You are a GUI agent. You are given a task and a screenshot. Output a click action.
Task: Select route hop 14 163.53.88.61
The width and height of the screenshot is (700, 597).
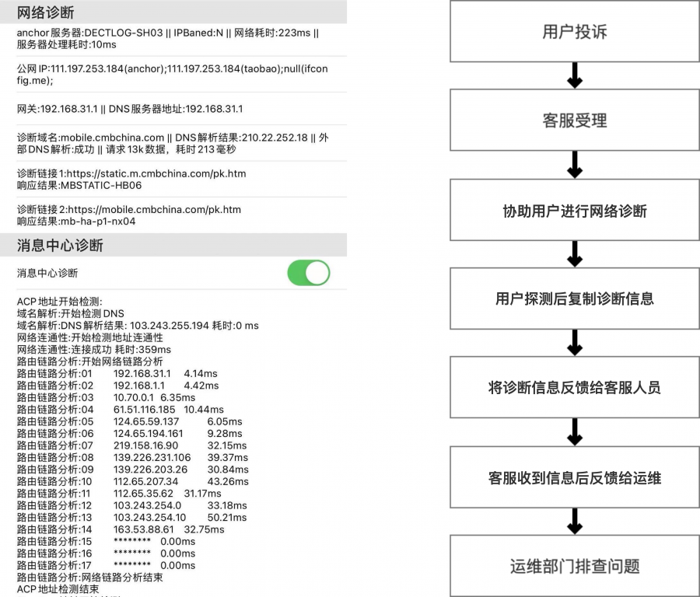click(121, 529)
